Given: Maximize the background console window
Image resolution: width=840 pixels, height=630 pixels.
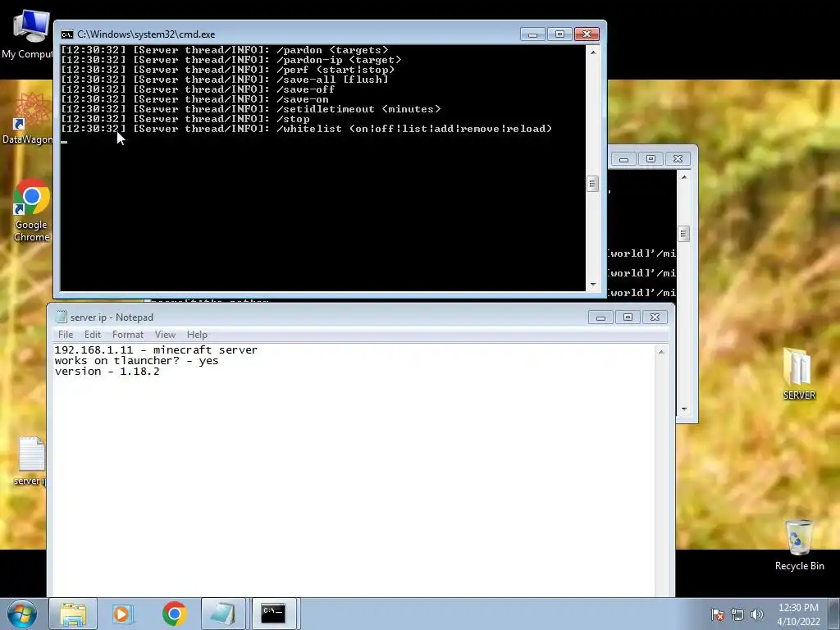Looking at the screenshot, I should [x=651, y=159].
